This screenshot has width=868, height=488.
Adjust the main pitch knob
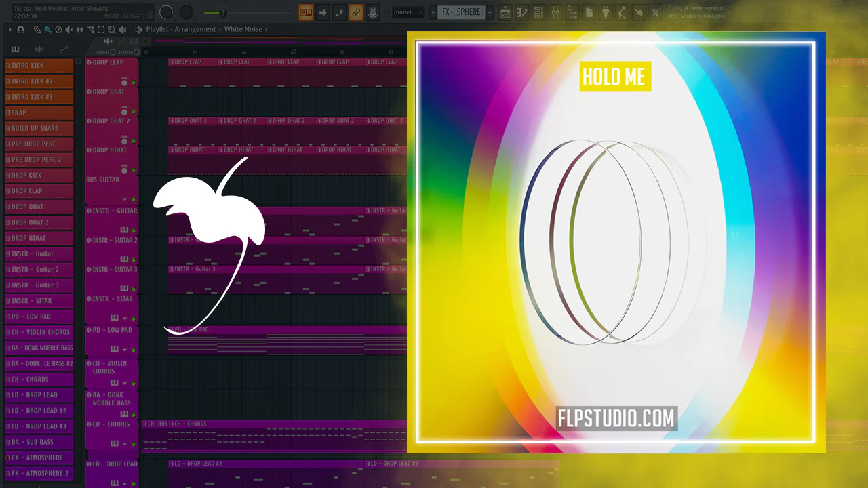pos(186,12)
